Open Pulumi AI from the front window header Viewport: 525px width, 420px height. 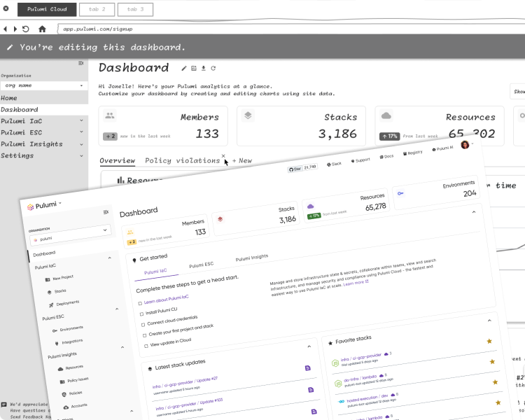(442, 148)
